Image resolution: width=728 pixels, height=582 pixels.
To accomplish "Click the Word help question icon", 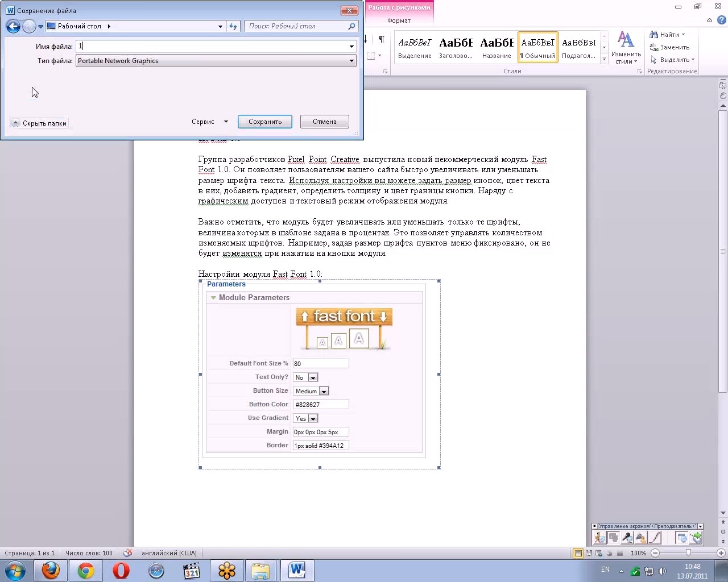I will click(x=721, y=20).
